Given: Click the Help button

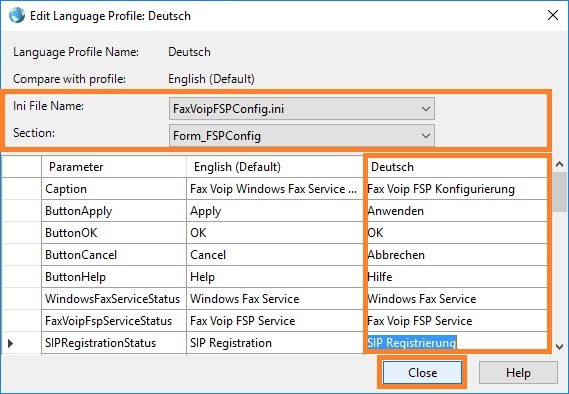Looking at the screenshot, I should click(x=518, y=373).
